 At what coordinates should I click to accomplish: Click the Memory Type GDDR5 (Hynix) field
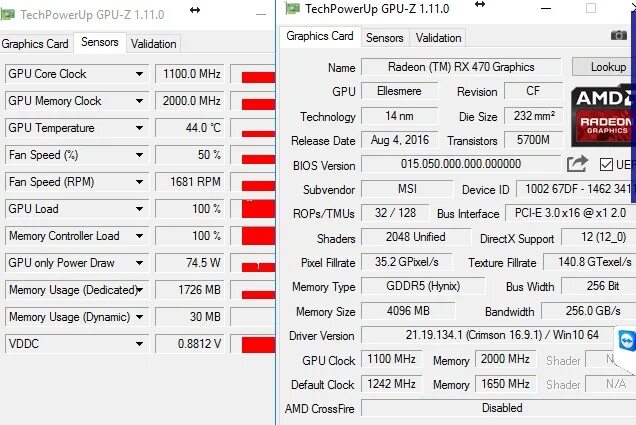point(423,286)
